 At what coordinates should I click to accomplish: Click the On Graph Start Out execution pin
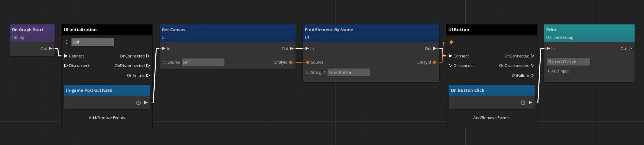(50, 49)
